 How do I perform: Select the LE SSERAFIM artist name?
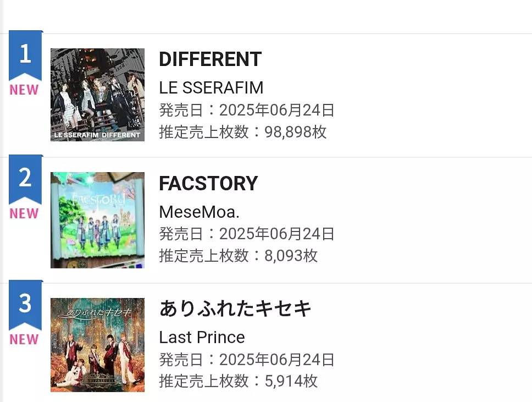pyautogui.click(x=211, y=87)
